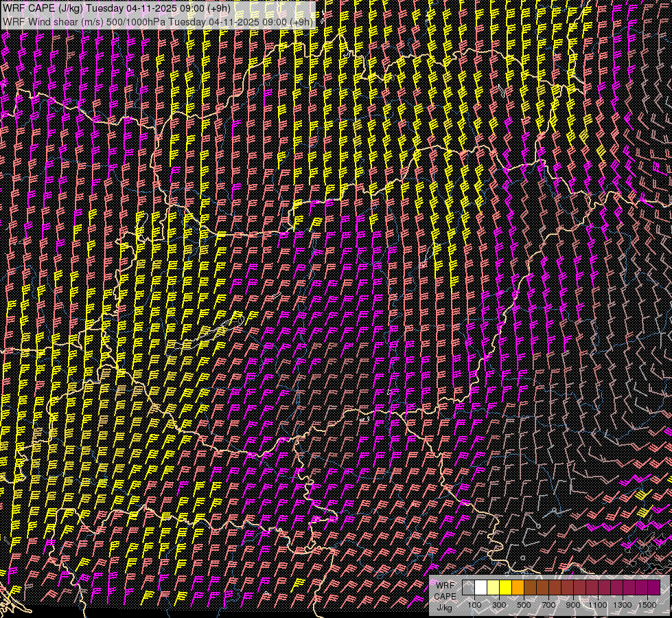672x618 pixels.
Task: Pick the white swatch in the CAPE legend
Action: pos(480,588)
